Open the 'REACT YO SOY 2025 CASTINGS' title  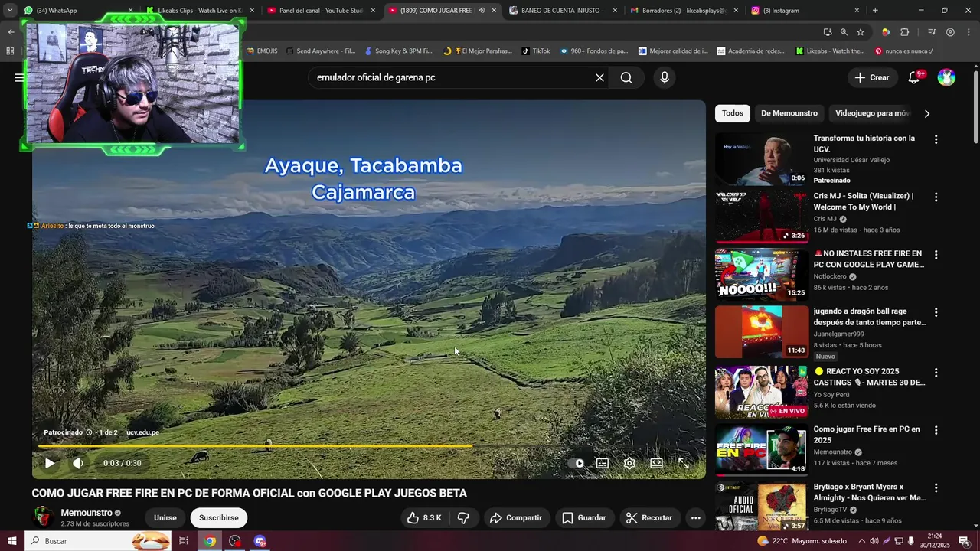pyautogui.click(x=869, y=377)
